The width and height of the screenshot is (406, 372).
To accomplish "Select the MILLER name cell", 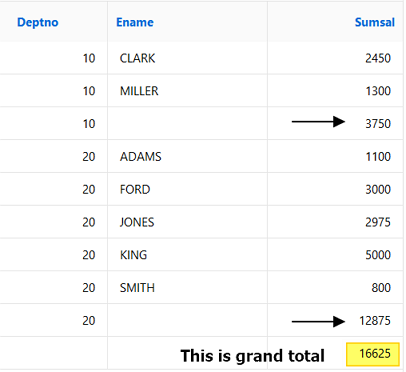I will pyautogui.click(x=139, y=91).
